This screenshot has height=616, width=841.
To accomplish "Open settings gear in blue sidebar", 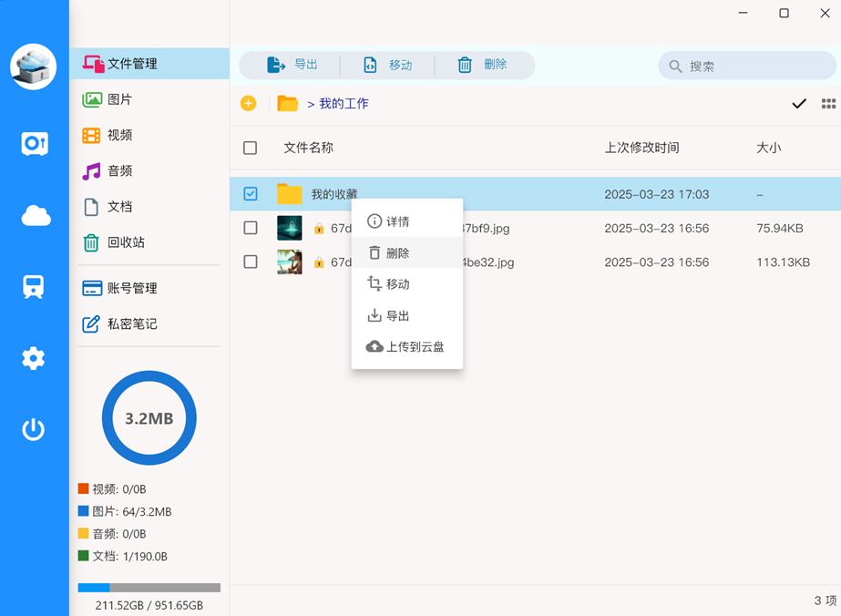I will tap(33, 358).
